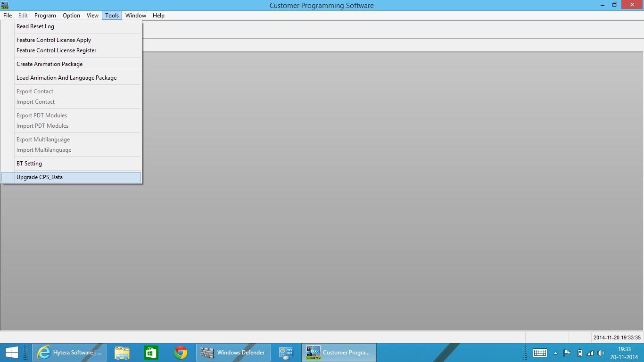Viewport: 644px width, 362px height.
Task: Switch to Windows Defender taskbar window
Action: pyautogui.click(x=233, y=352)
